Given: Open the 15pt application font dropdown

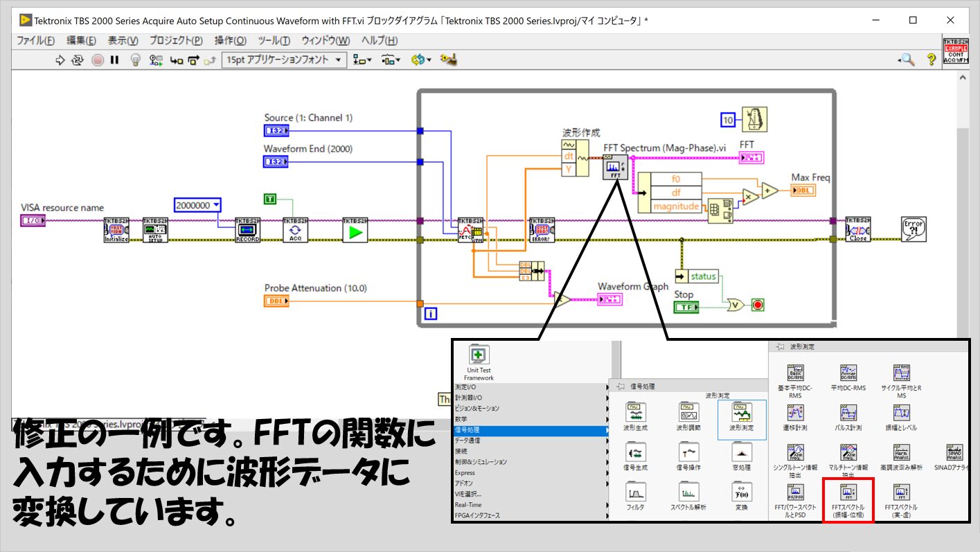Looking at the screenshot, I should pos(284,60).
